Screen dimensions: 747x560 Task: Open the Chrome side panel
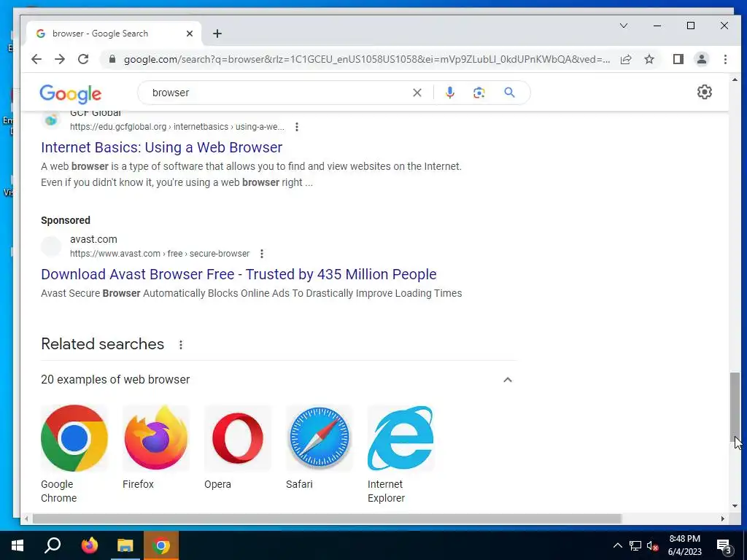(678, 59)
